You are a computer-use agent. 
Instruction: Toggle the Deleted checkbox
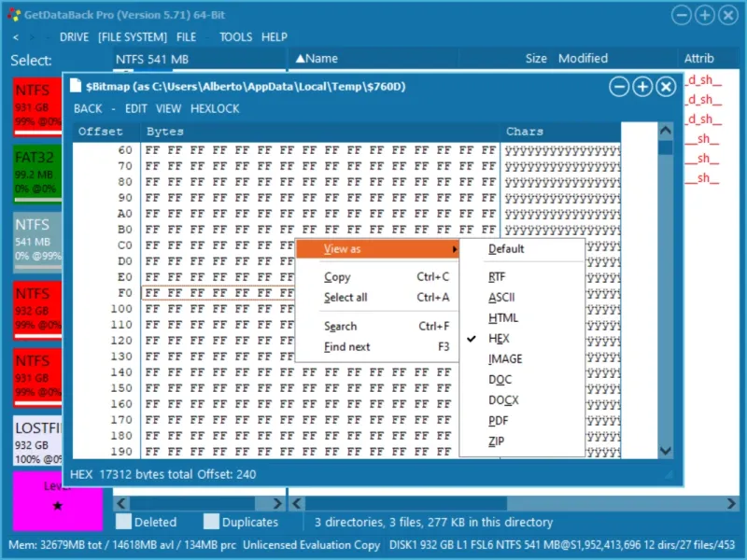(x=123, y=522)
